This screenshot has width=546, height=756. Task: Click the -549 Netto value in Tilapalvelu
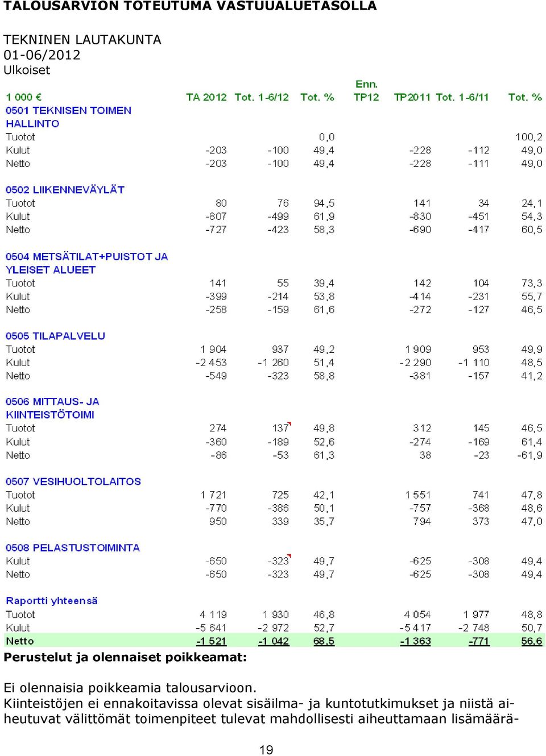tap(216, 376)
